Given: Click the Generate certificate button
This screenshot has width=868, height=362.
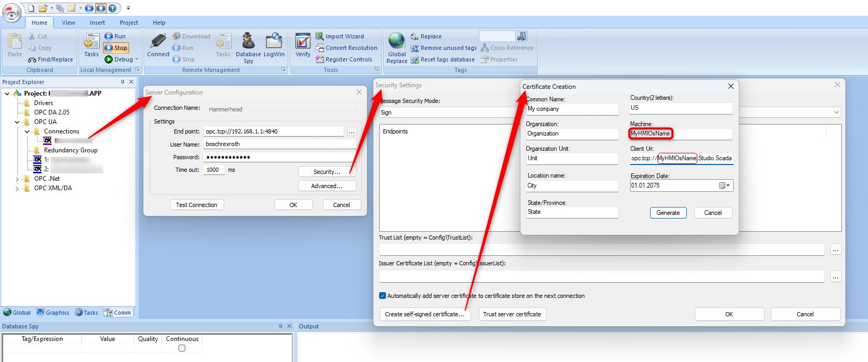Looking at the screenshot, I should tap(668, 213).
